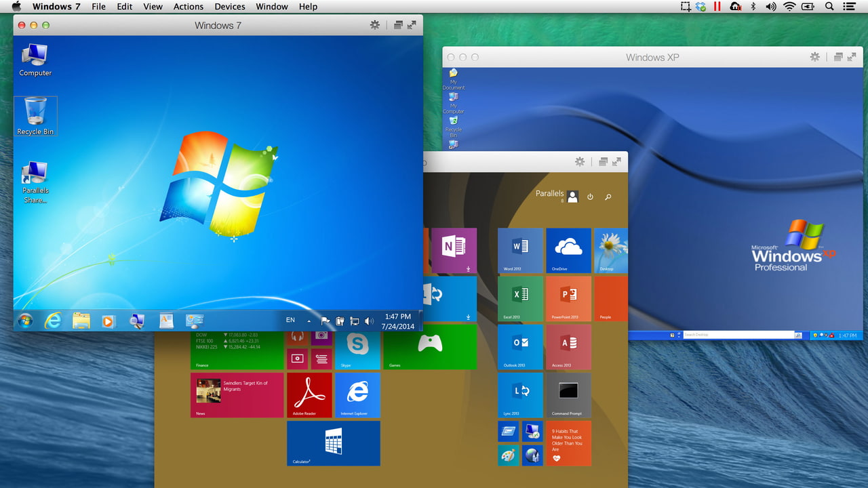
Task: Open the People tile
Action: pos(611,298)
